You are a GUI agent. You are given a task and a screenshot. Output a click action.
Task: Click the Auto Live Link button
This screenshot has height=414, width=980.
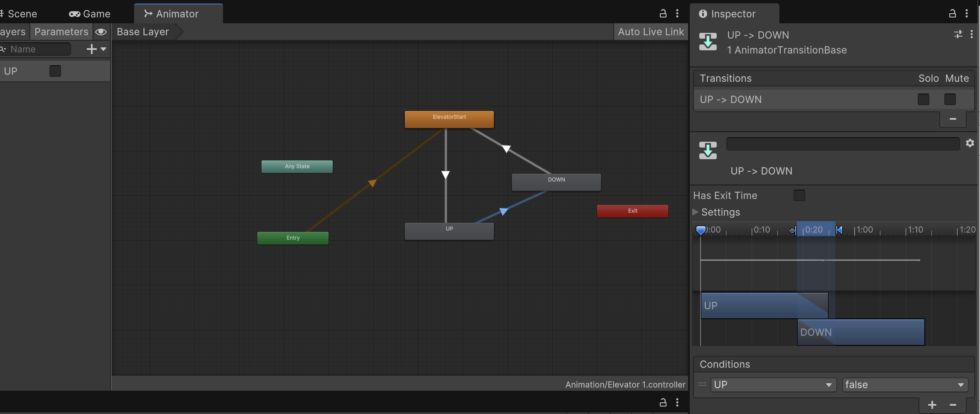pyautogui.click(x=650, y=32)
